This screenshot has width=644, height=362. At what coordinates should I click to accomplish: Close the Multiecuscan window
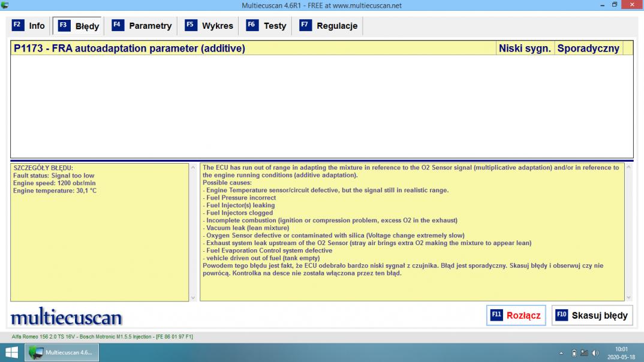coord(632,5)
